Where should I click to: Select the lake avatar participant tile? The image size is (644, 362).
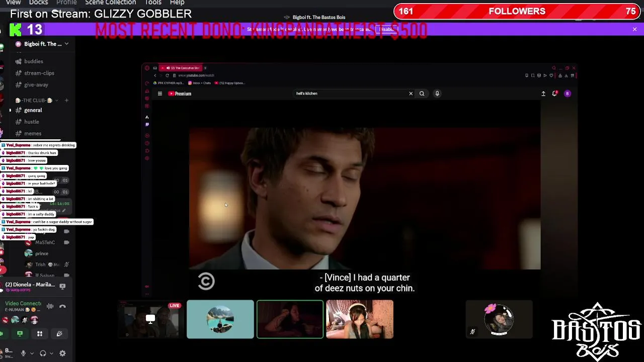220,319
